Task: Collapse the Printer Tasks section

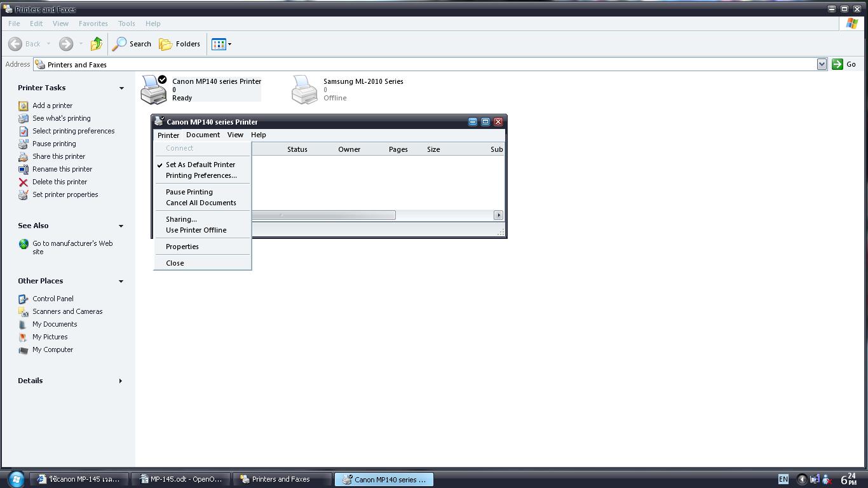Action: pyautogui.click(x=121, y=88)
